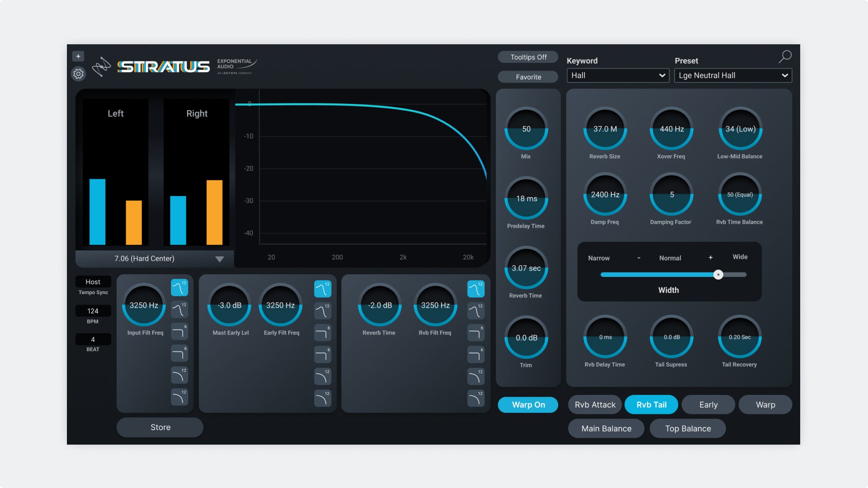Click the top filter curve icon in the Reverb section
This screenshot has width=868, height=488.
point(476,288)
